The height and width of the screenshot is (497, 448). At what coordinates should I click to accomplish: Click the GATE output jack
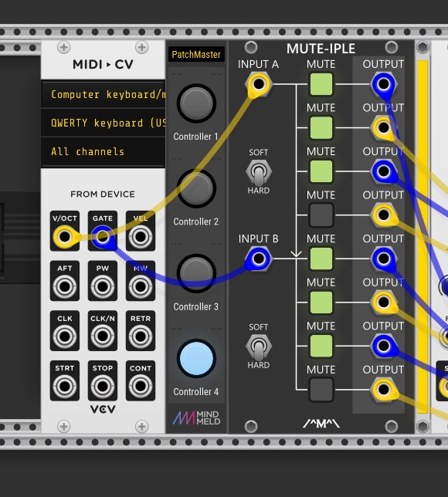[x=103, y=236]
